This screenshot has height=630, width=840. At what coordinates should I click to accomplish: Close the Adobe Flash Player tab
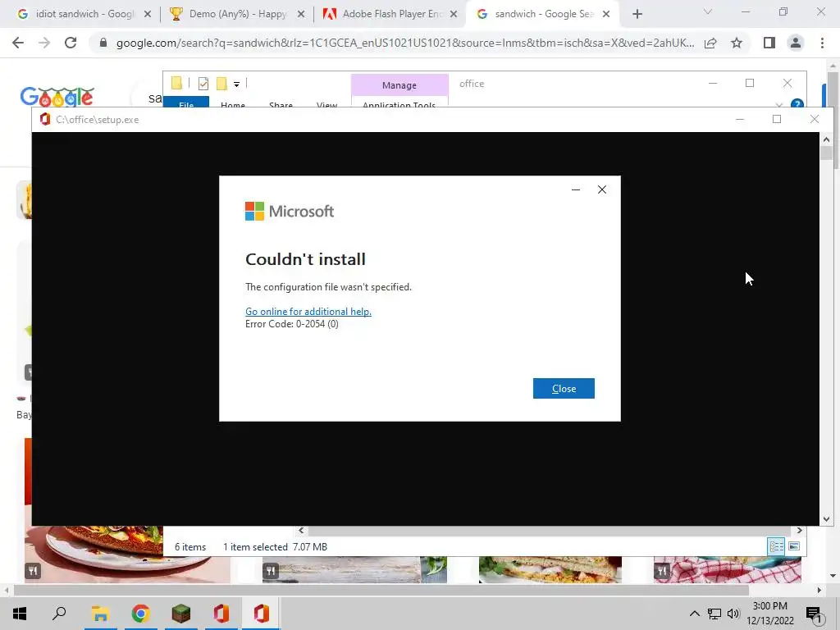453,14
